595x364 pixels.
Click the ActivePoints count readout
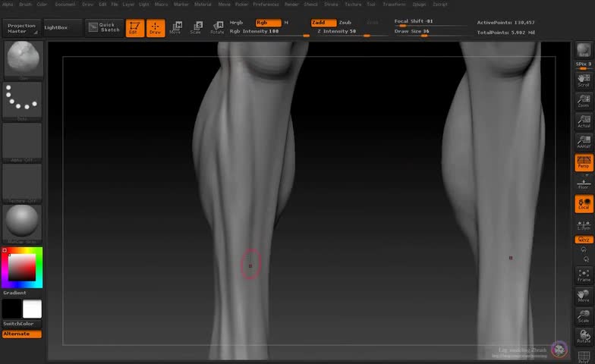(x=505, y=23)
